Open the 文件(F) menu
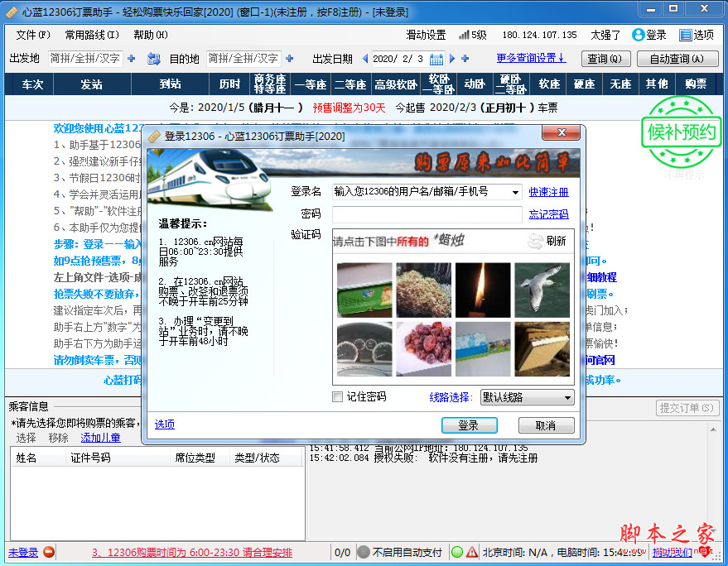The width and height of the screenshot is (728, 566). click(33, 35)
